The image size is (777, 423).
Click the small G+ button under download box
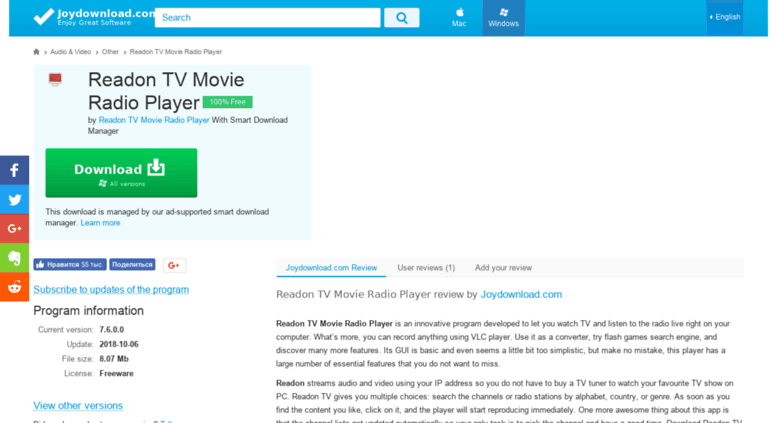point(174,265)
